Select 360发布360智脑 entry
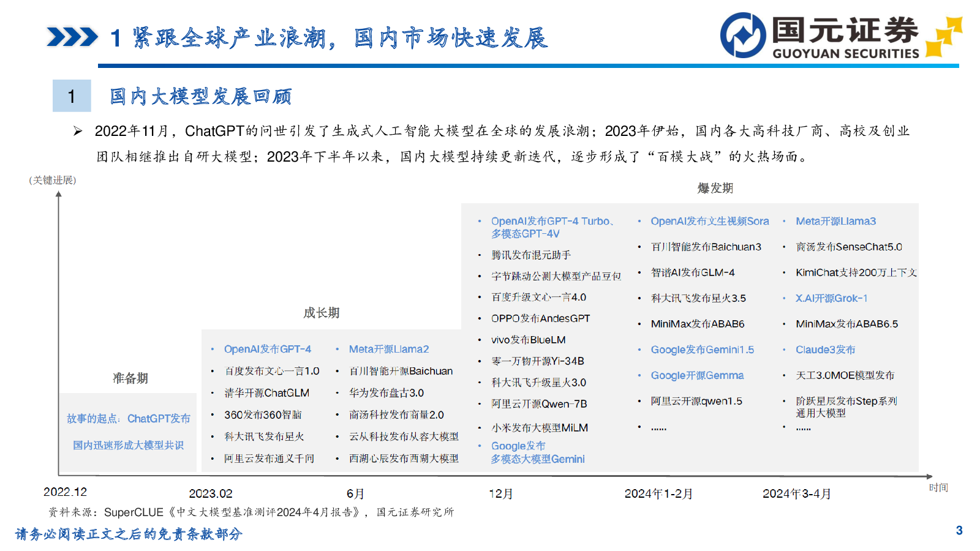 click(x=263, y=415)
